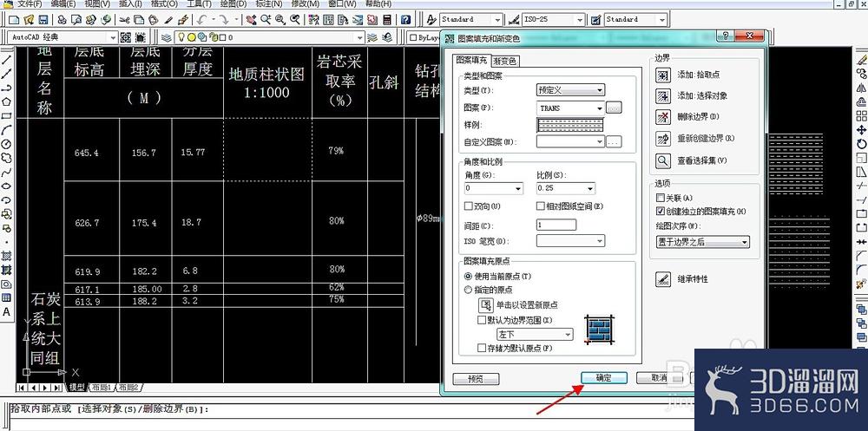This screenshot has height=431, width=868.
Task: Open the 格式(O) menu
Action: coord(164,3)
